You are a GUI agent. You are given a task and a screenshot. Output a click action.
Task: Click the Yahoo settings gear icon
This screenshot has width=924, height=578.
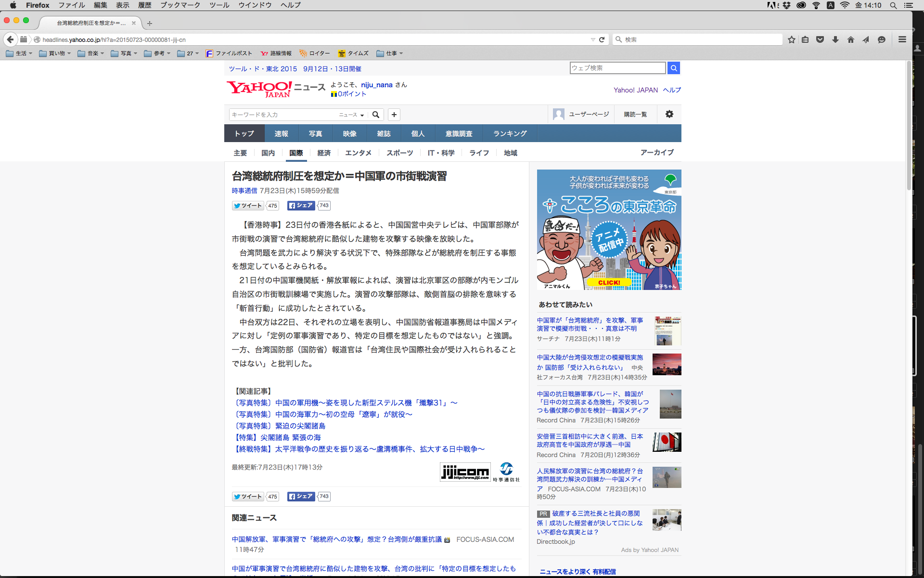(x=669, y=114)
